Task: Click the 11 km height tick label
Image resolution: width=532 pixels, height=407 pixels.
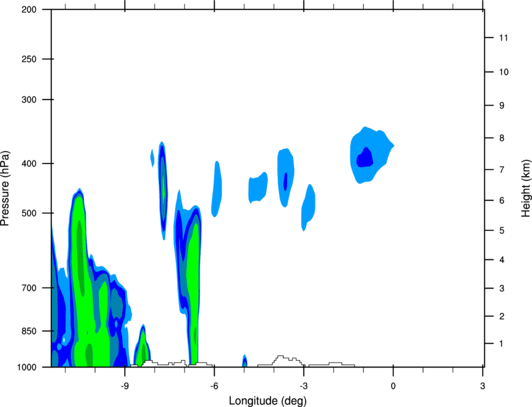Action: pos(504,38)
